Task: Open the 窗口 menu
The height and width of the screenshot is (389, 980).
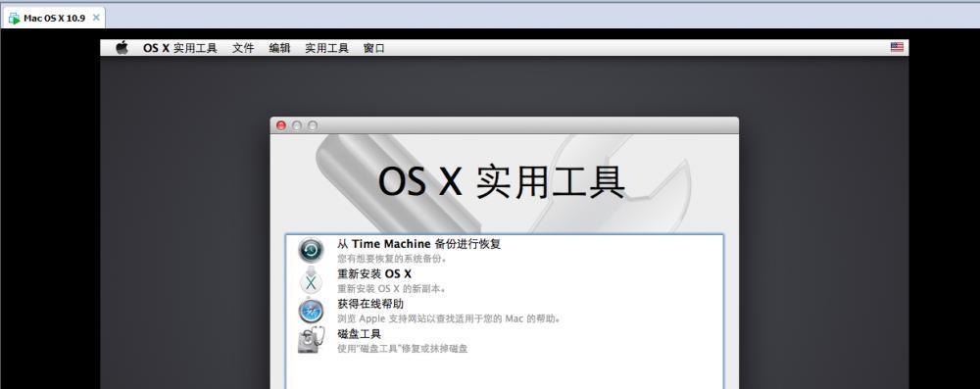Action: tap(373, 48)
